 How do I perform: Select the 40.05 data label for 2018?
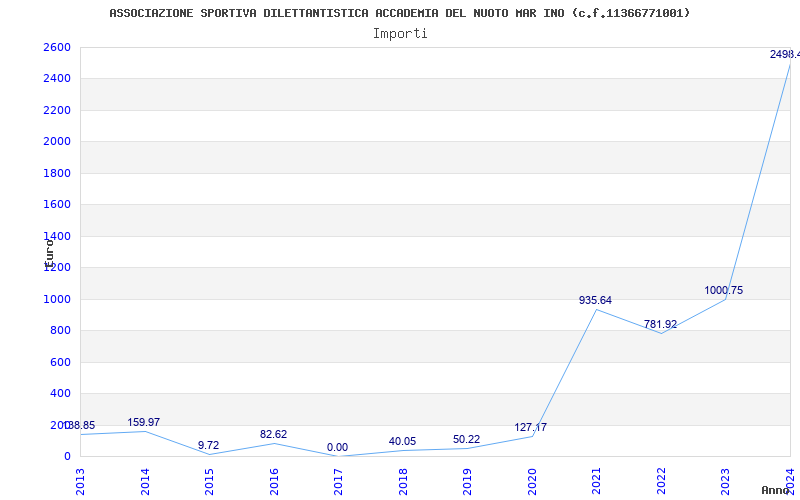402,441
